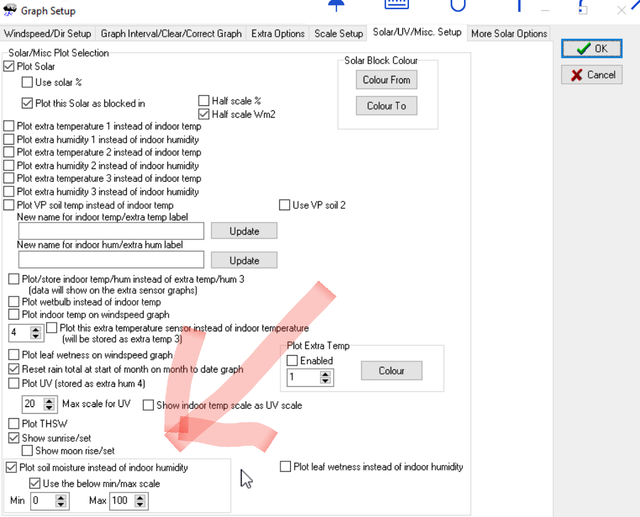640x517 pixels.
Task: Increase the Min scale spinner value
Action: [x=61, y=497]
